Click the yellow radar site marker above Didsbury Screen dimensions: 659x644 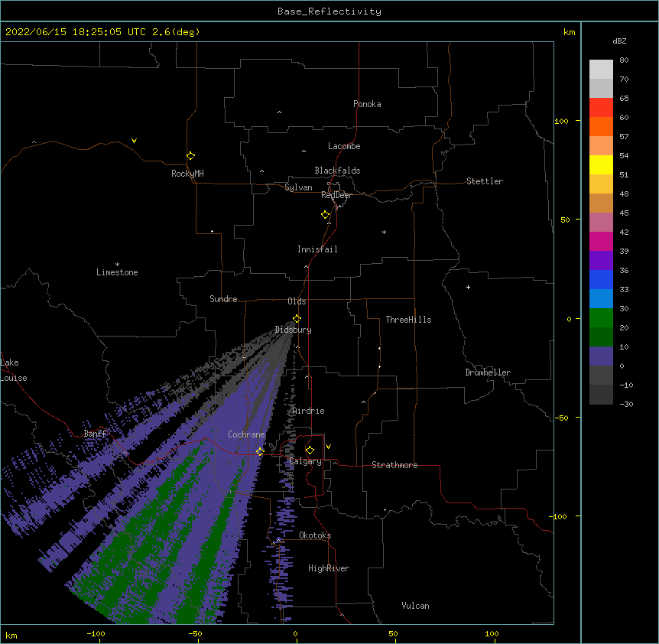click(297, 319)
